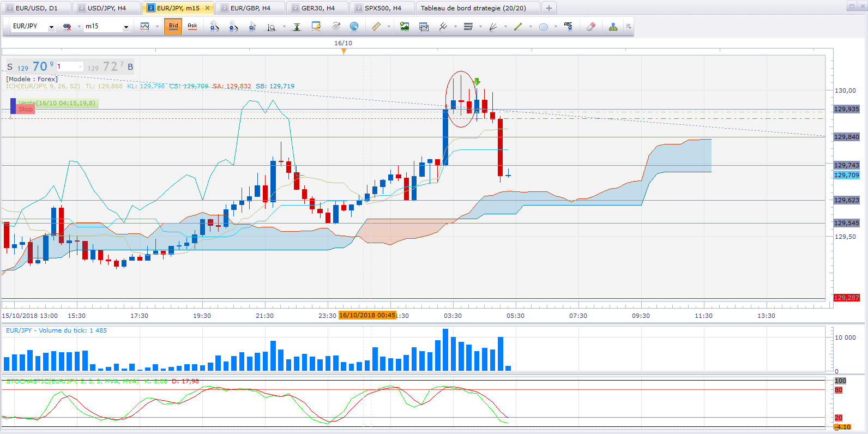Toggle the Ask price display
Screen dimensions: 868x434
192,26
